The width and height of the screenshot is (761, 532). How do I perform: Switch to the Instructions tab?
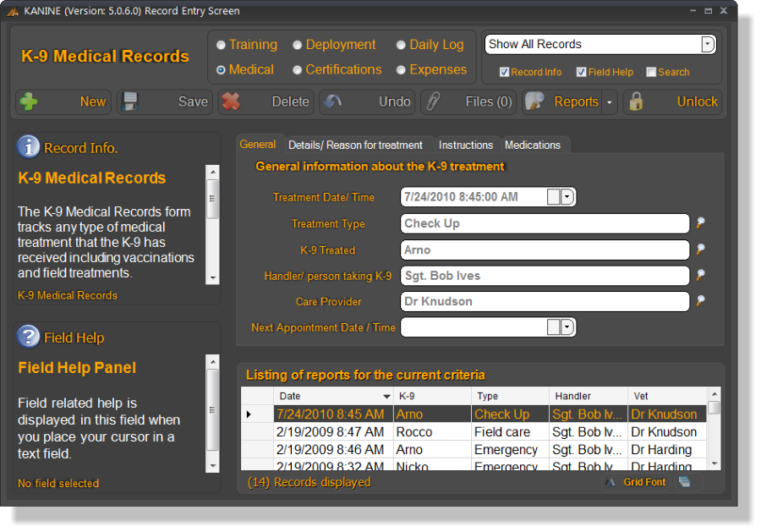[465, 145]
